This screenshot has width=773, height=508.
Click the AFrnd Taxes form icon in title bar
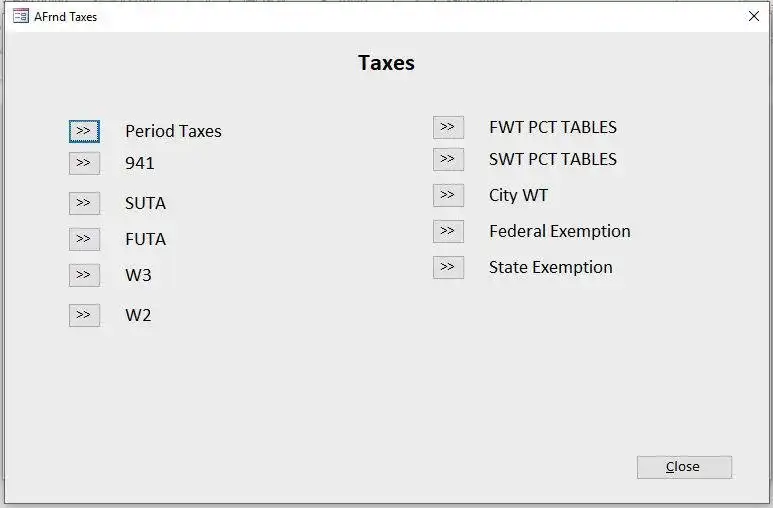20,16
